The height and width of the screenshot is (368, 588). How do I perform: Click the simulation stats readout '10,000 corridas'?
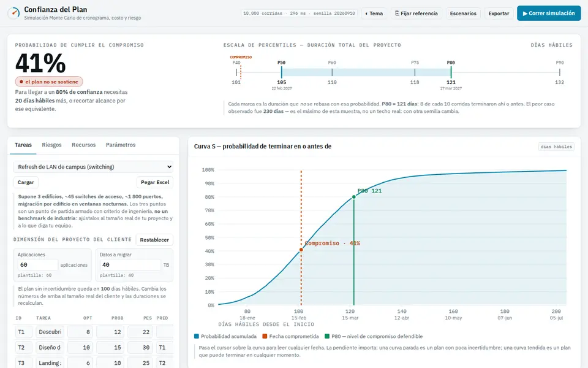click(299, 13)
